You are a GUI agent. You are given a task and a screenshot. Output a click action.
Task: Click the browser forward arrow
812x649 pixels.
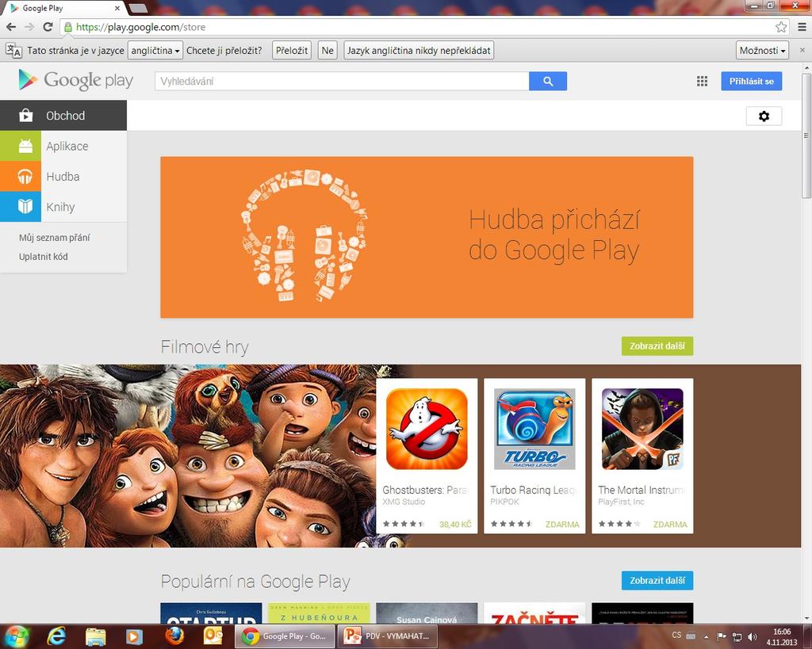pos(29,27)
